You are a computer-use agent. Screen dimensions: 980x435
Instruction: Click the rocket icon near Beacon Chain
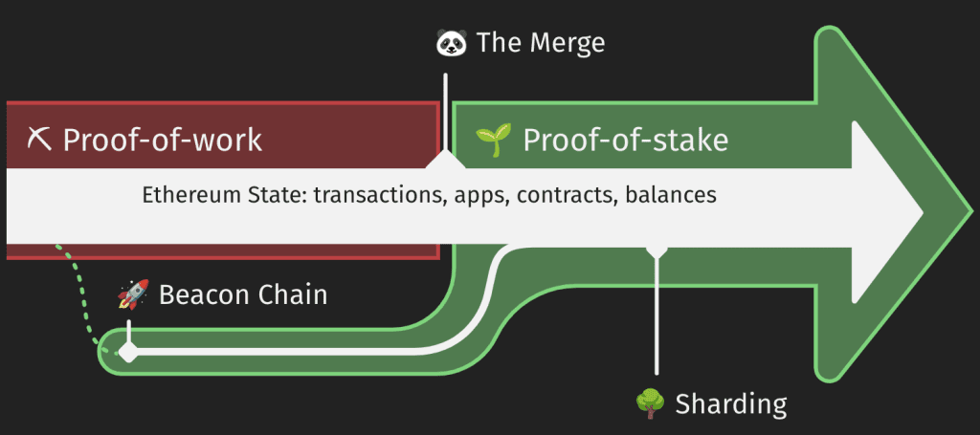133,294
